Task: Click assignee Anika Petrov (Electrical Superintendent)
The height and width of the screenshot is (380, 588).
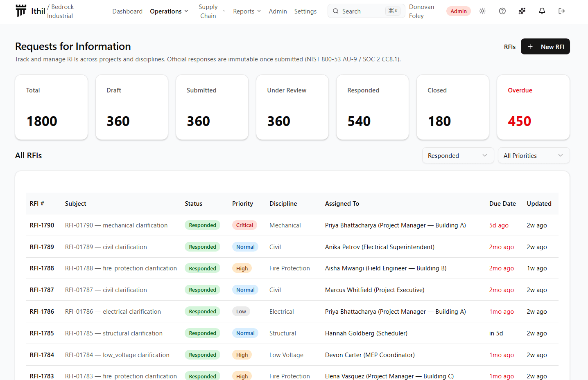Action: 380,247
